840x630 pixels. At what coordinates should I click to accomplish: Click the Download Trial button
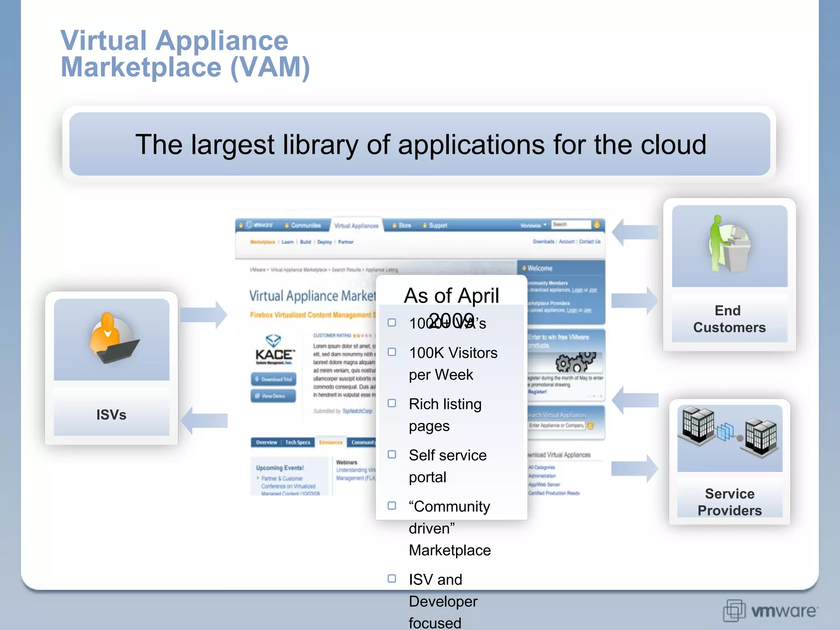pos(273,379)
